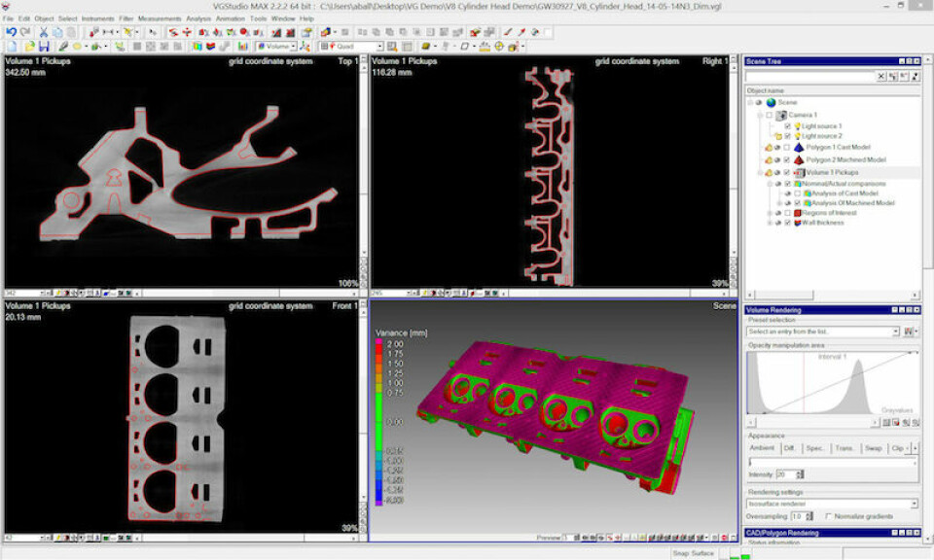Image resolution: width=934 pixels, height=560 pixels.
Task: Open the Isosurface renderer dropdown
Action: tap(913, 504)
